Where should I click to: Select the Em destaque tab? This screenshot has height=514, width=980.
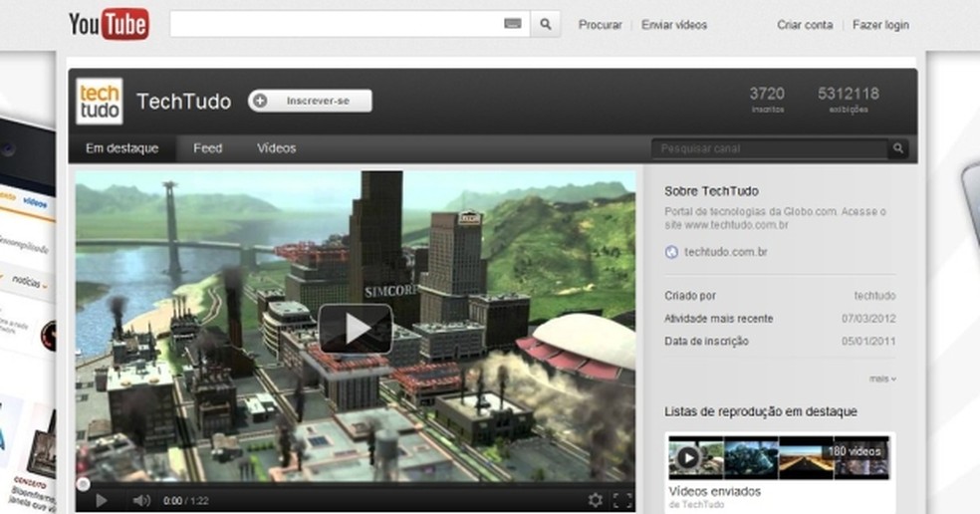(x=122, y=148)
